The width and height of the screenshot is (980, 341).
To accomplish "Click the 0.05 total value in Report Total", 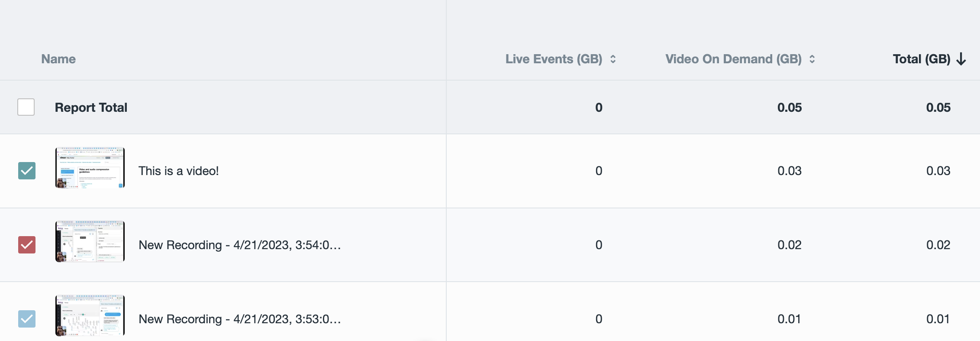I will pos(938,107).
